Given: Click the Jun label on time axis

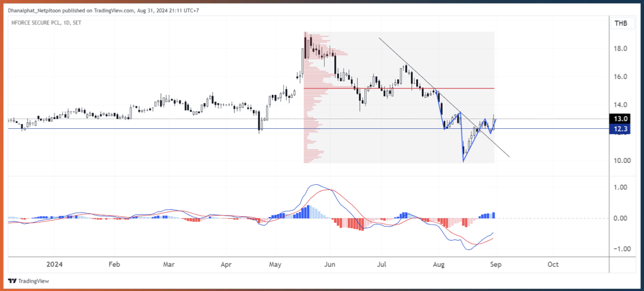Looking at the screenshot, I should click(330, 264).
